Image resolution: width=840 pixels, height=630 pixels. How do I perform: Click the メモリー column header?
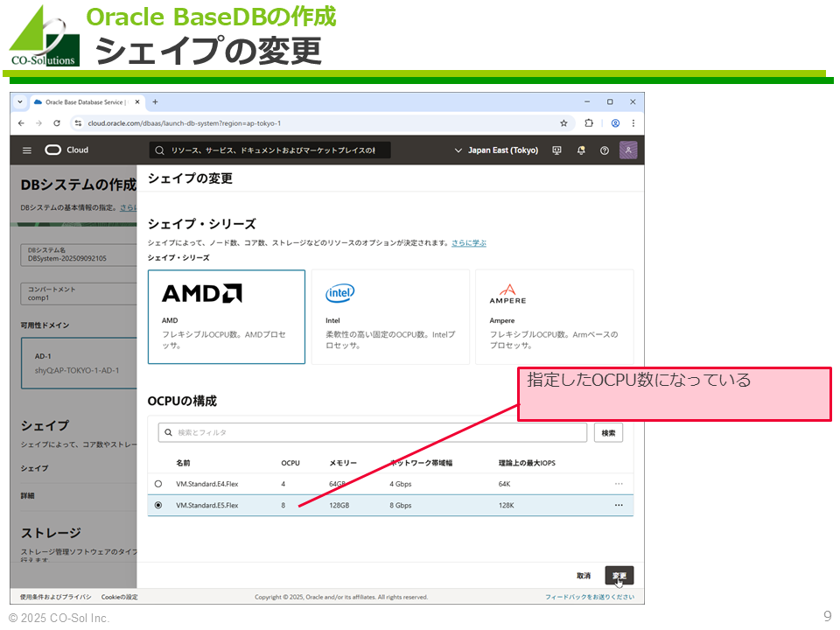(x=343, y=463)
